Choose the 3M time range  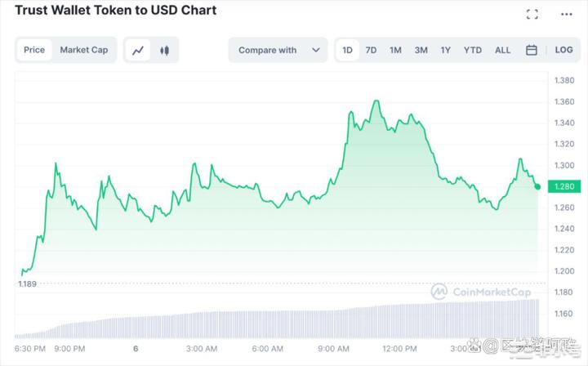pos(421,50)
